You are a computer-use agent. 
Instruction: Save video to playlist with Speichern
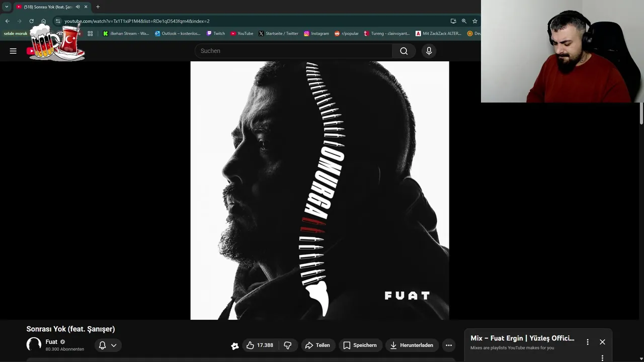click(x=360, y=345)
